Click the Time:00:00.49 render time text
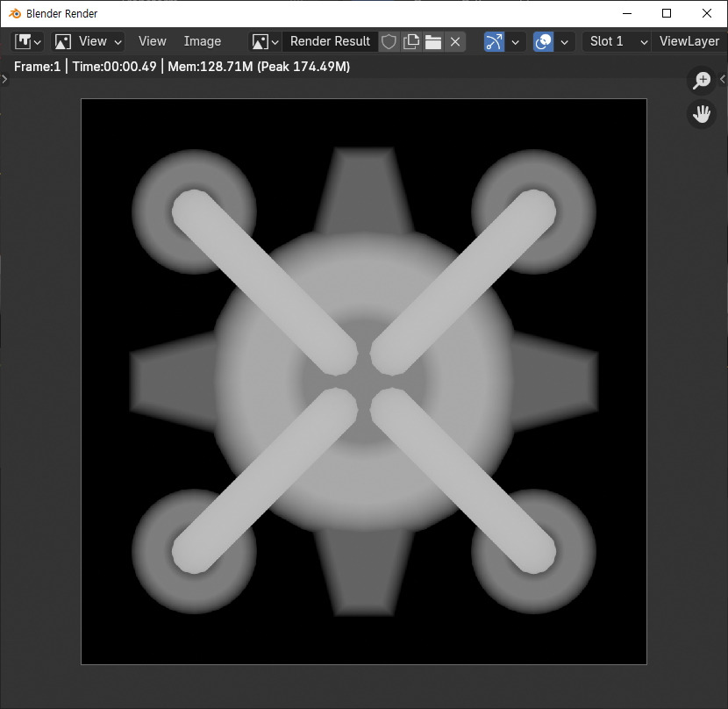The image size is (728, 709). [114, 67]
